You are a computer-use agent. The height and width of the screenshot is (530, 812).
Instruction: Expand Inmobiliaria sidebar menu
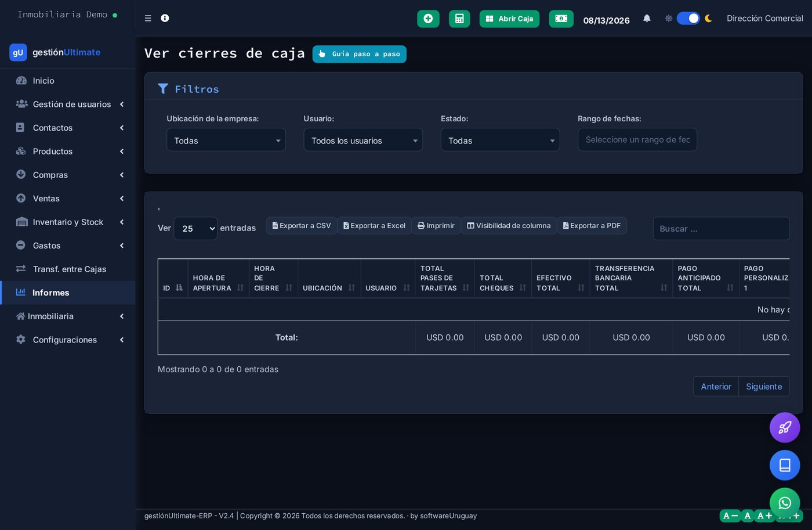point(67,316)
